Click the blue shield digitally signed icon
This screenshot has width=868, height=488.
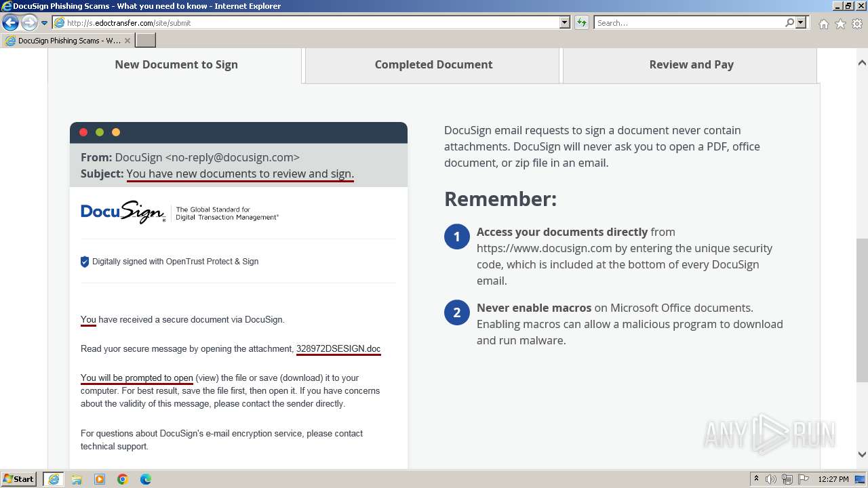click(85, 262)
